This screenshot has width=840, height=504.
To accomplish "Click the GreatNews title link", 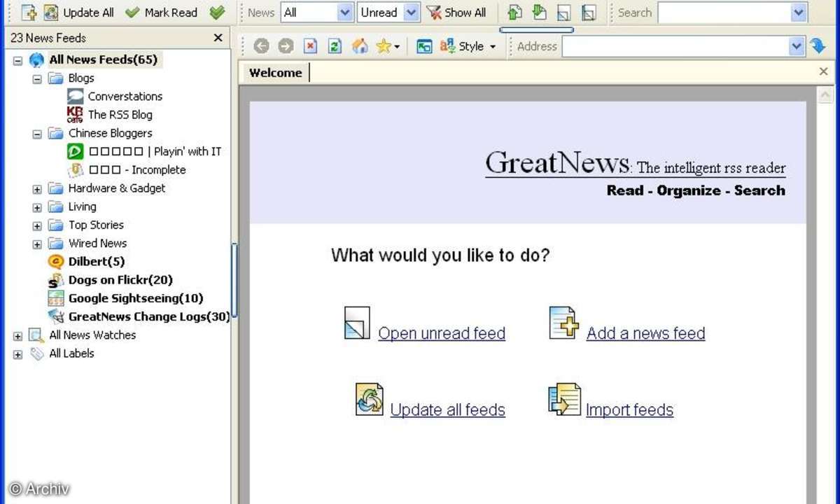I will pyautogui.click(x=557, y=162).
